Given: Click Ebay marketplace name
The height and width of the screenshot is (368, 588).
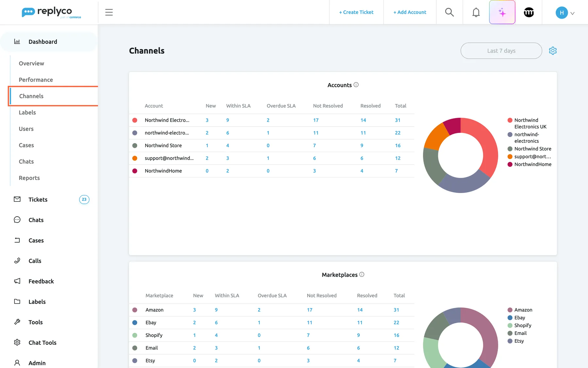Looking at the screenshot, I should pos(151,323).
